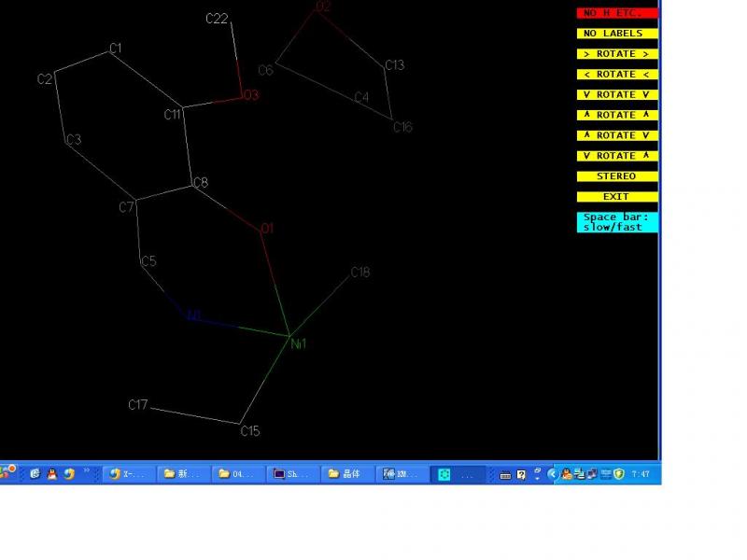
Task: Select the C16 atom label
Action: click(403, 127)
